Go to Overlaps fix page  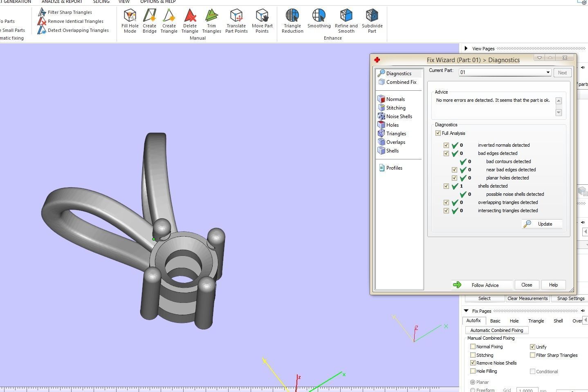coord(391,142)
